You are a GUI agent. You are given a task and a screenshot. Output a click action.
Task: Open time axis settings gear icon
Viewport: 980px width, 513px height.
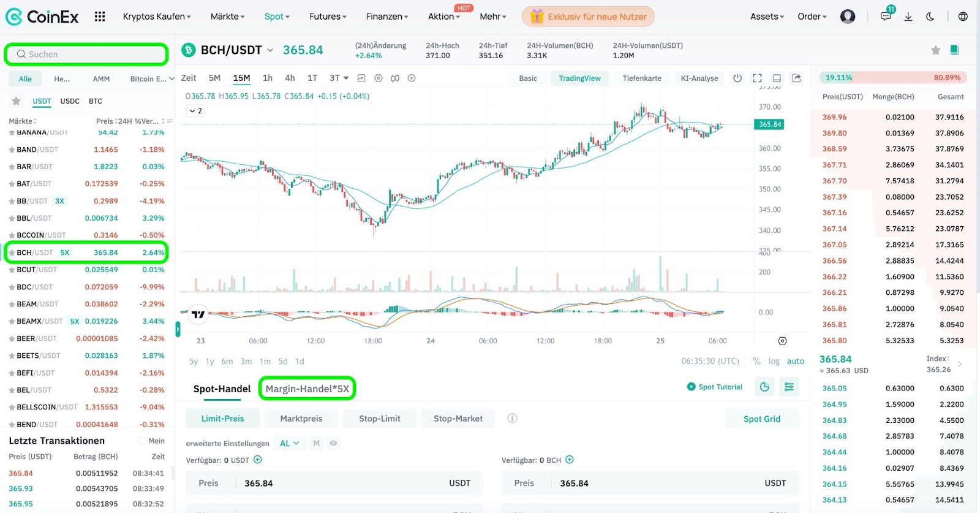coord(782,341)
